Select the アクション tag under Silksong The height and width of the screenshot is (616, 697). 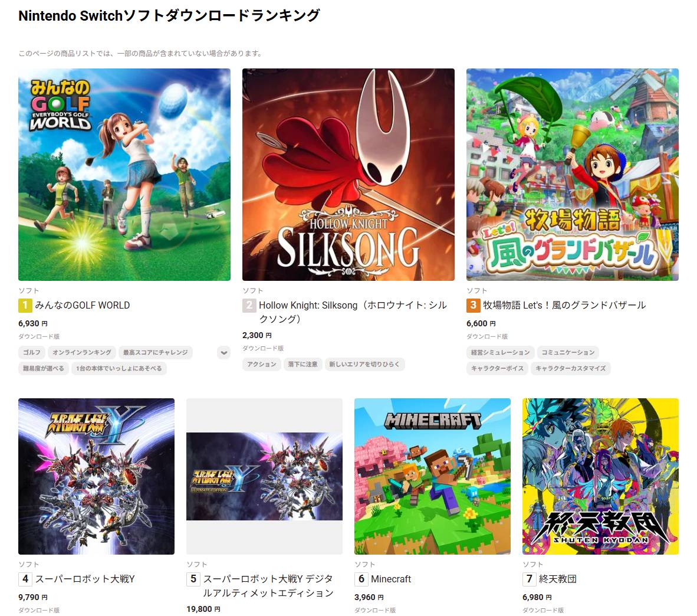pyautogui.click(x=262, y=364)
